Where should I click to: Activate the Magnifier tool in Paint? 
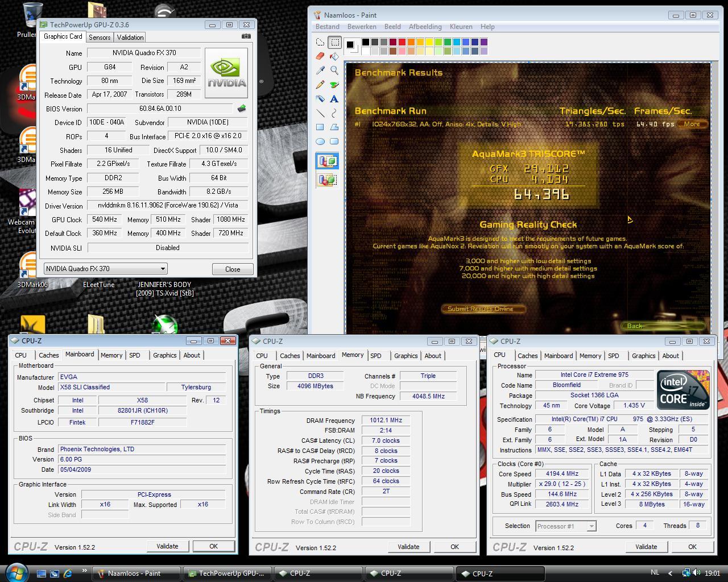[x=334, y=70]
